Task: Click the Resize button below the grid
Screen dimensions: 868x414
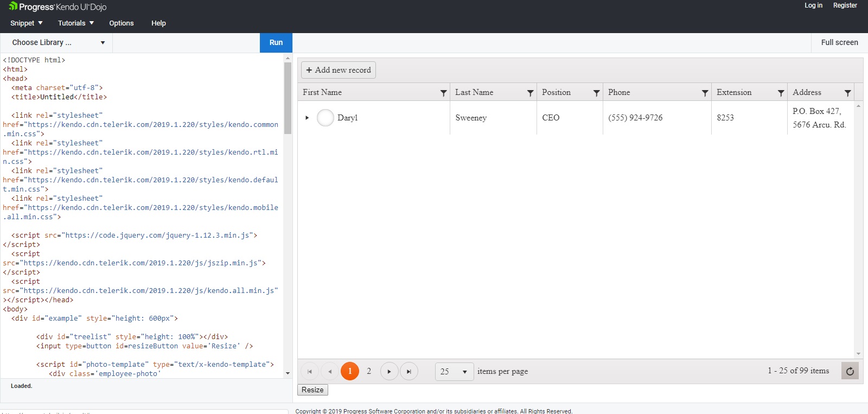Action: pyautogui.click(x=312, y=390)
